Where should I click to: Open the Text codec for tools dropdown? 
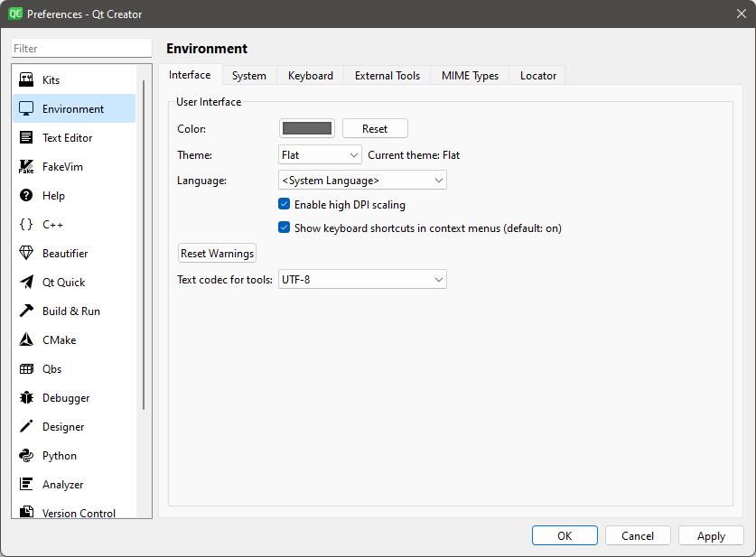362,280
